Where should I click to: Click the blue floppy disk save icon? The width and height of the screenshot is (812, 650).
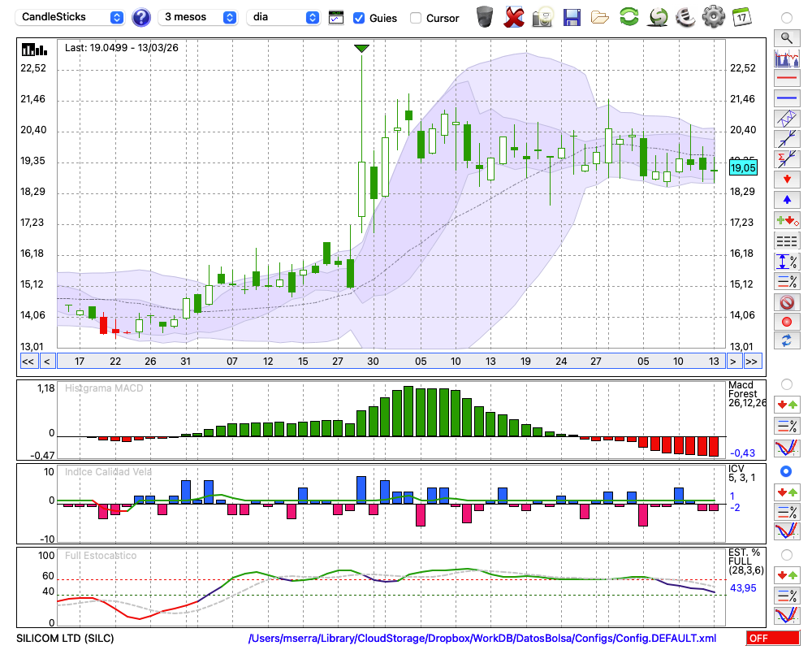pyautogui.click(x=572, y=16)
